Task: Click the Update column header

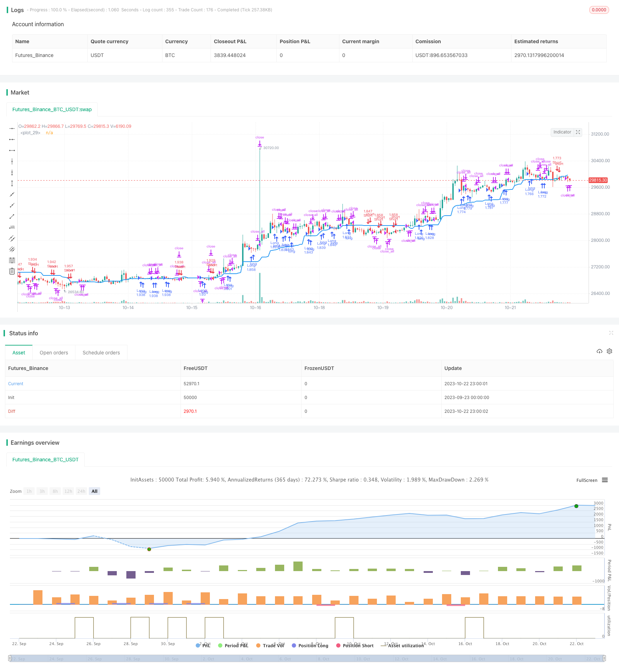Action: (x=453, y=368)
